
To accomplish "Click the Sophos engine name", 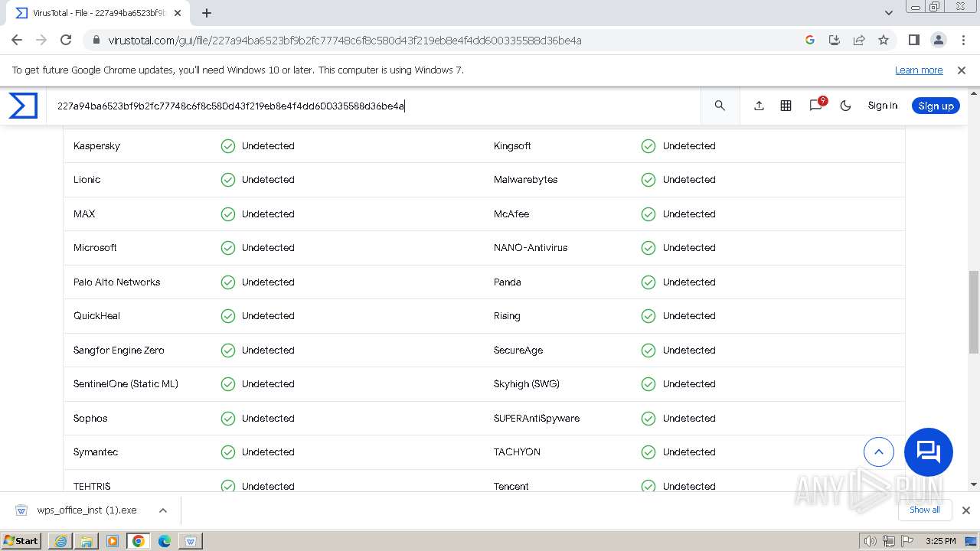I will [90, 419].
